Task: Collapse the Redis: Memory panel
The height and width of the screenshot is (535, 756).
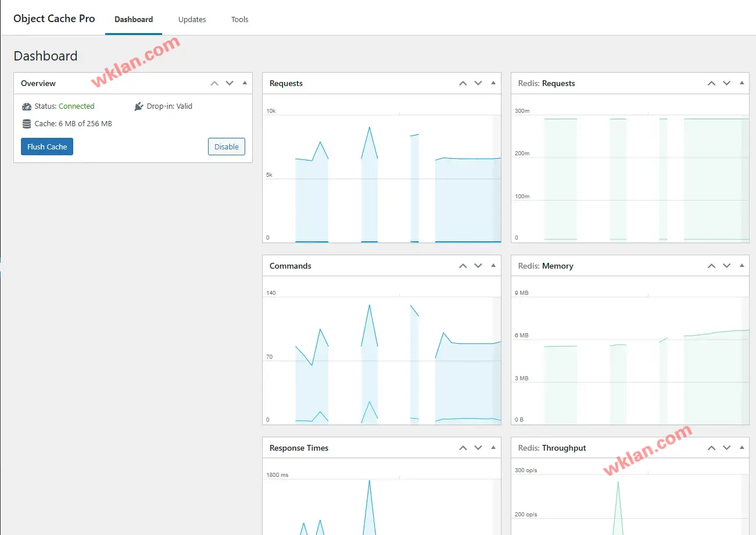Action: click(741, 266)
